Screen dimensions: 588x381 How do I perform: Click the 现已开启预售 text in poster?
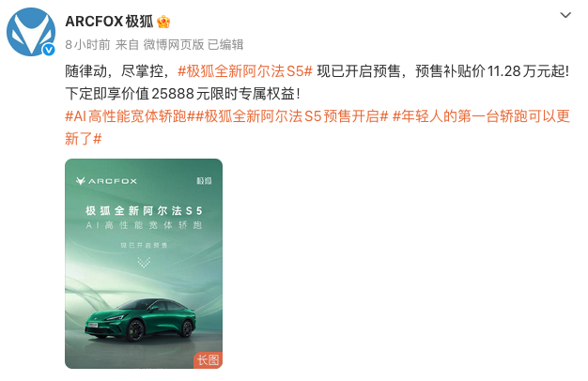pyautogui.click(x=144, y=245)
